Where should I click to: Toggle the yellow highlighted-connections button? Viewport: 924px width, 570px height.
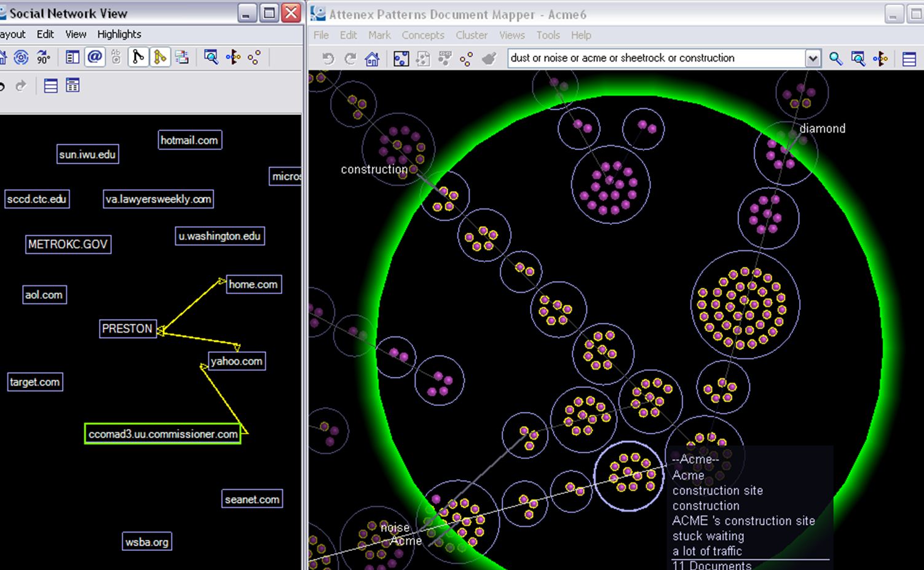tap(160, 58)
